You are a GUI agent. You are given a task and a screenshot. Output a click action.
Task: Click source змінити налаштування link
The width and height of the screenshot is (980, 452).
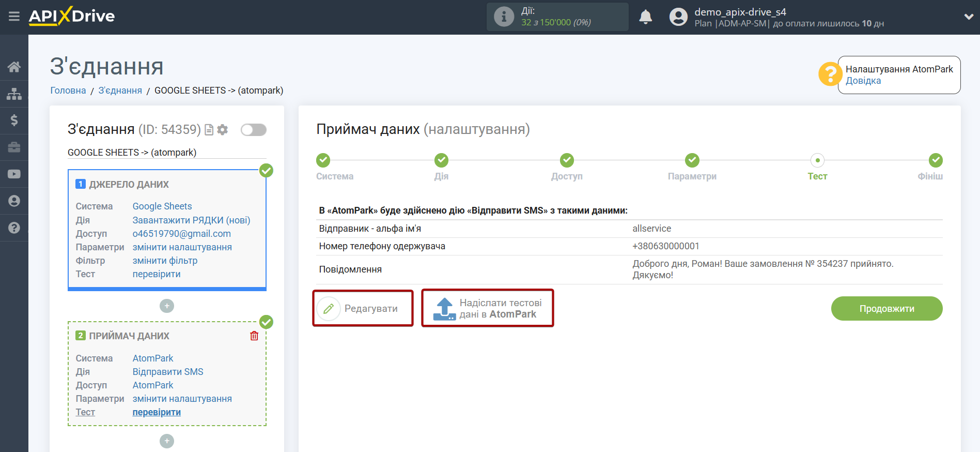[182, 247]
